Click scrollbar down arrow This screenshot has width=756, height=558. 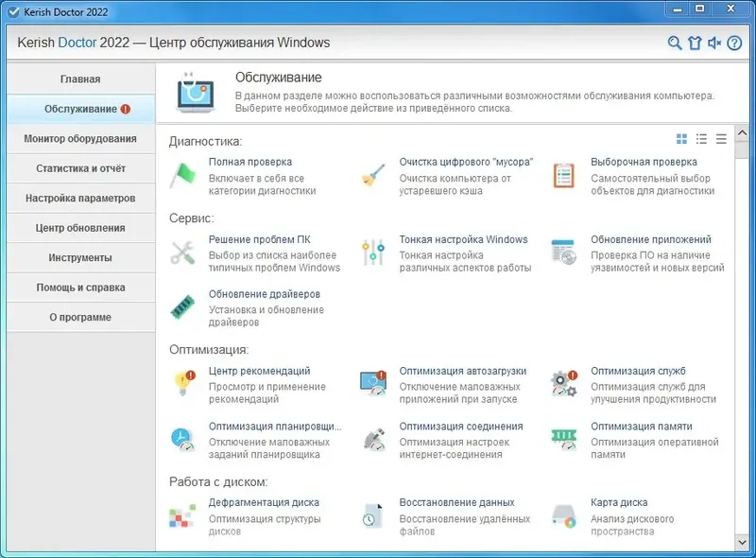(x=742, y=543)
